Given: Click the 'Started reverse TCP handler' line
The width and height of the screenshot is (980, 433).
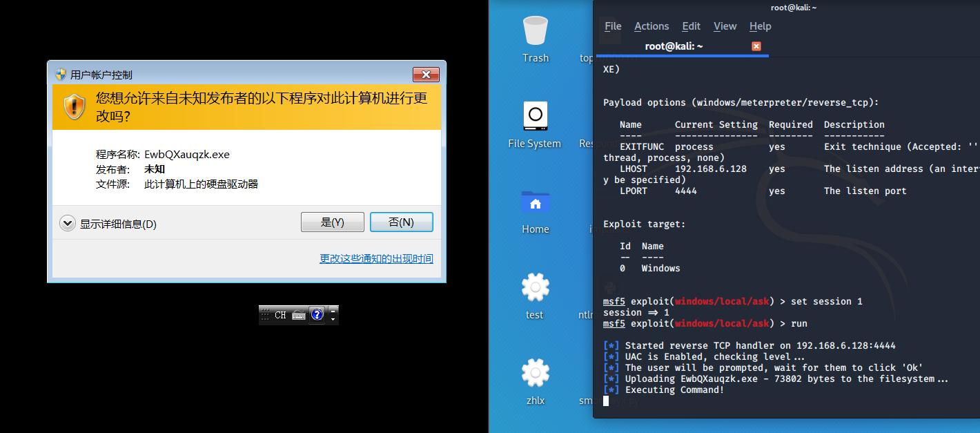Looking at the screenshot, I should click(x=749, y=345).
